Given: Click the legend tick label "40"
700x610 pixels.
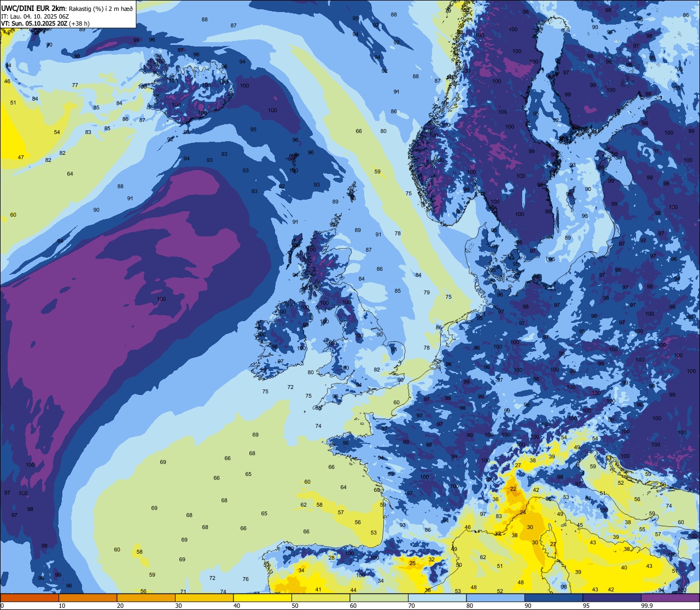Looking at the screenshot, I should coord(236,606).
